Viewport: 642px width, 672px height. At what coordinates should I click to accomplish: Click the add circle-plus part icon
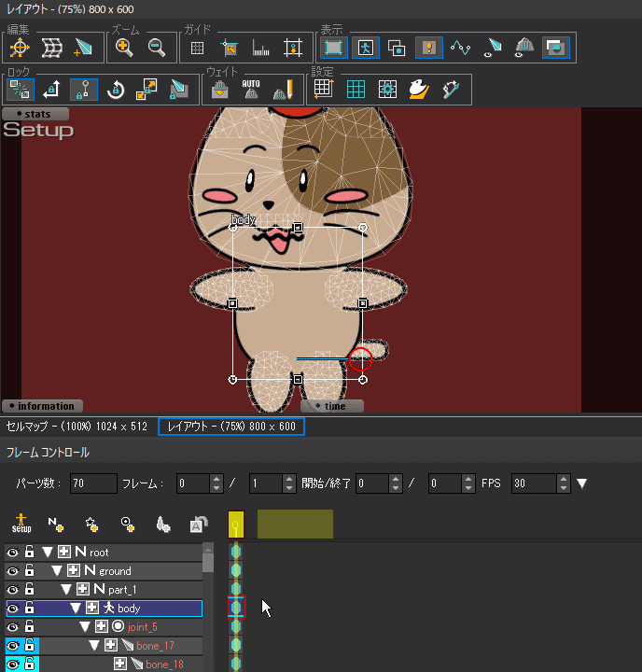point(128,524)
